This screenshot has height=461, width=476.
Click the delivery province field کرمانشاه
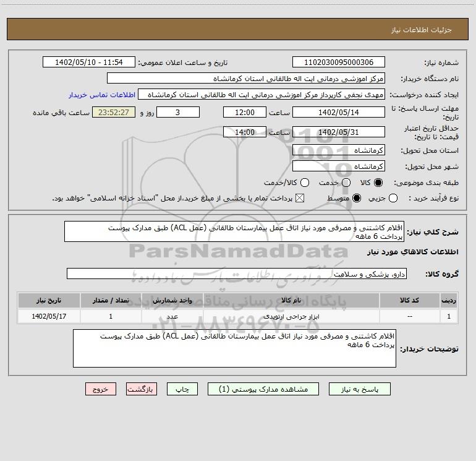[x=339, y=150]
